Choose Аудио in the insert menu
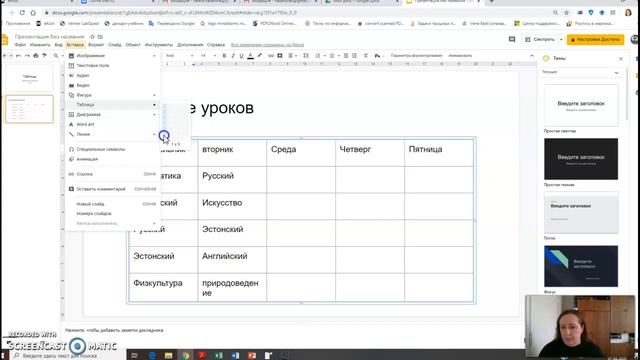 (x=113, y=76)
